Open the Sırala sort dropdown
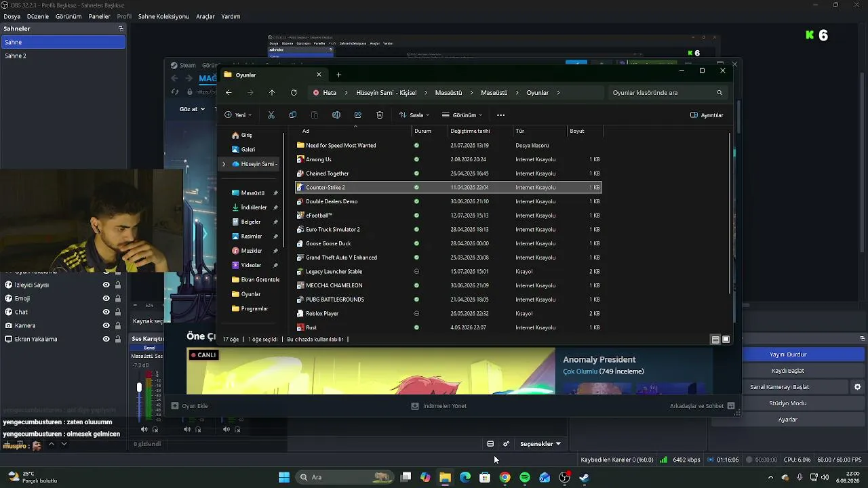 tap(414, 115)
